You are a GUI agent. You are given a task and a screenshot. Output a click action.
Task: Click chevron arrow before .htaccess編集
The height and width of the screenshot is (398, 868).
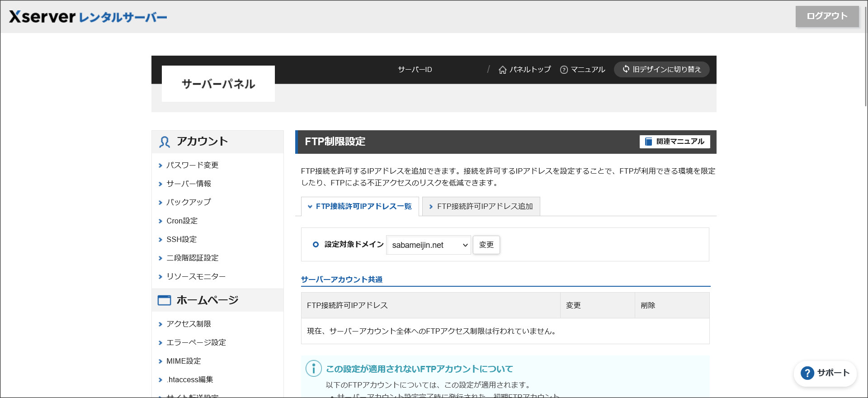click(160, 380)
